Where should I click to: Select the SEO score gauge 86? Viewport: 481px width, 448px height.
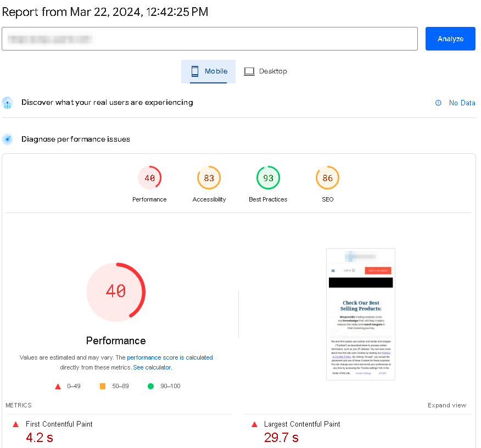[327, 178]
